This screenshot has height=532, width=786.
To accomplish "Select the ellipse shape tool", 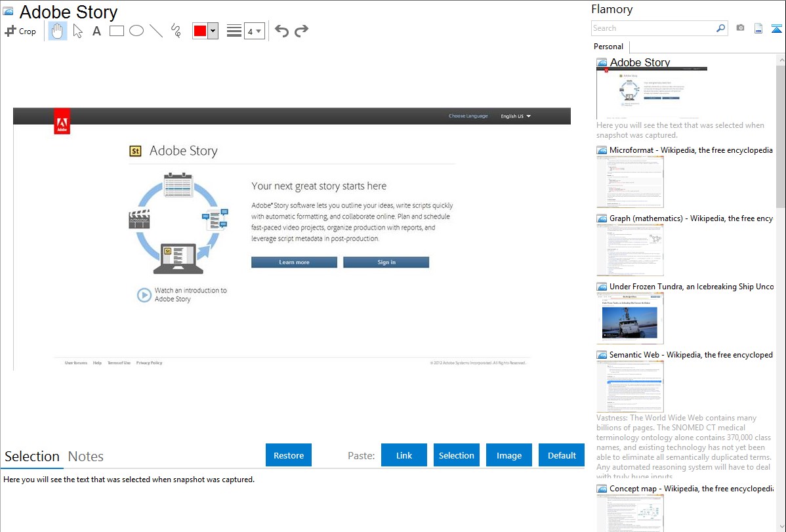I will coord(136,31).
